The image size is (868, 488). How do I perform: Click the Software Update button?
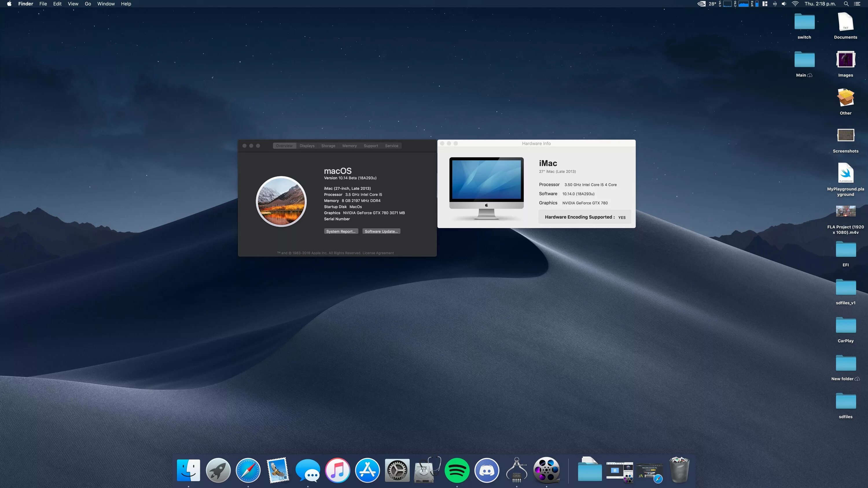pos(381,231)
